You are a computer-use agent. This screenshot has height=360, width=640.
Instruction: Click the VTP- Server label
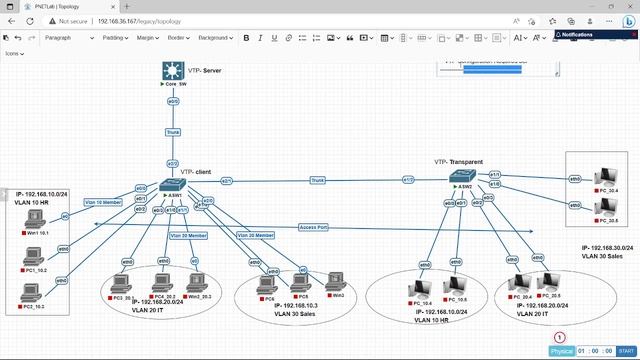[x=204, y=71]
